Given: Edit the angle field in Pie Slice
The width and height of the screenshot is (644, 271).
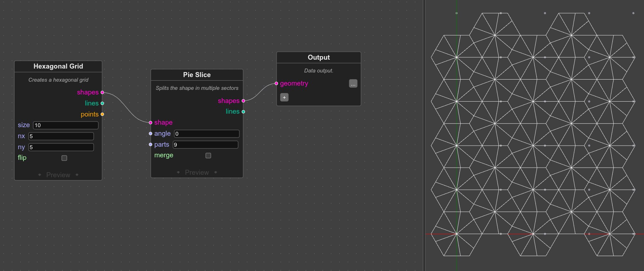Looking at the screenshot, I should click(207, 134).
